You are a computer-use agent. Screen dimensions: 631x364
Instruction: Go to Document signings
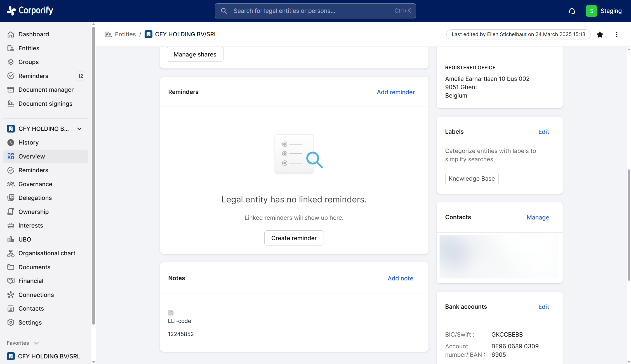point(45,103)
